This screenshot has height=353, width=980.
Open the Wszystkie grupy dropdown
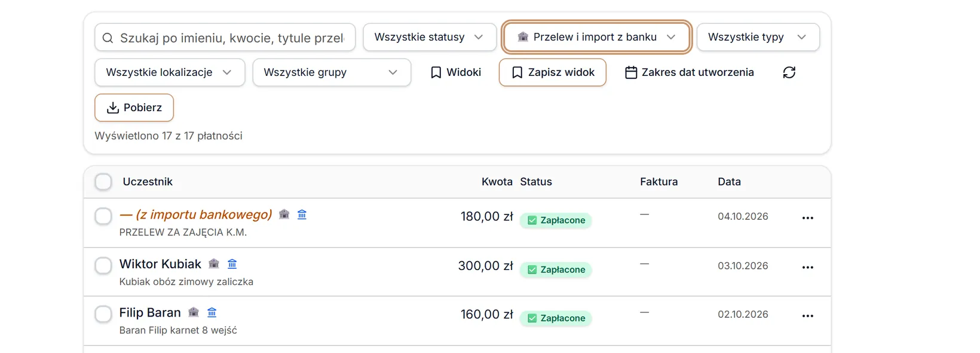point(332,72)
